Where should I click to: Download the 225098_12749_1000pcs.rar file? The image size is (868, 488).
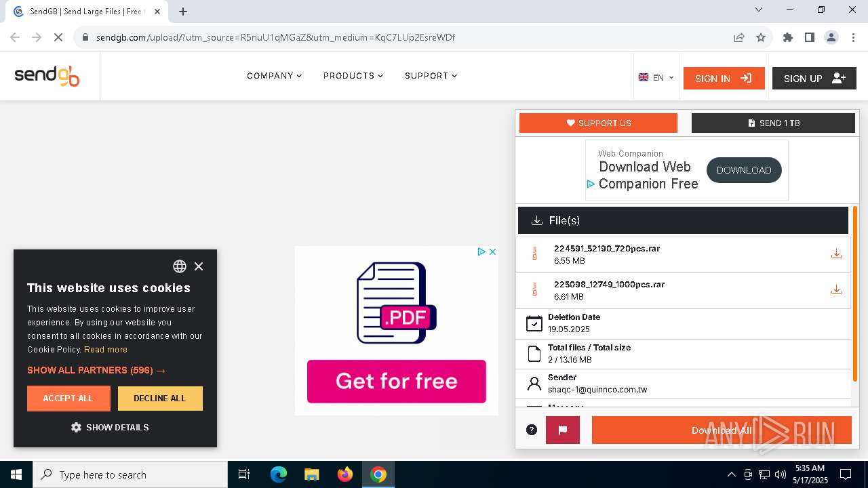(836, 290)
